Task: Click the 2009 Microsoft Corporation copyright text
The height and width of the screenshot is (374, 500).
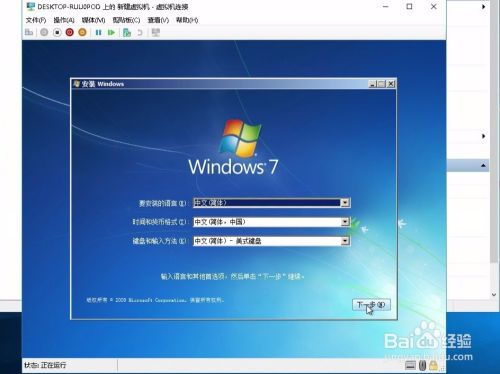Action: pyautogui.click(x=155, y=300)
